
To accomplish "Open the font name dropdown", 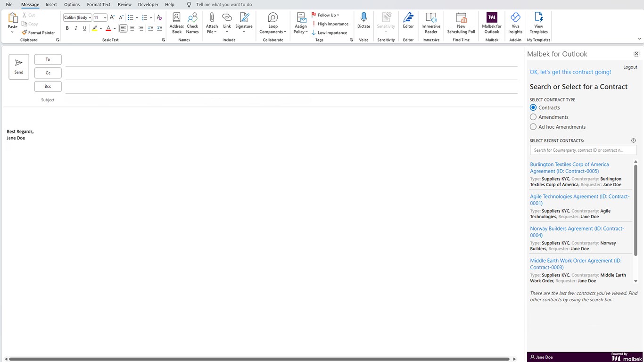I will tap(90, 17).
